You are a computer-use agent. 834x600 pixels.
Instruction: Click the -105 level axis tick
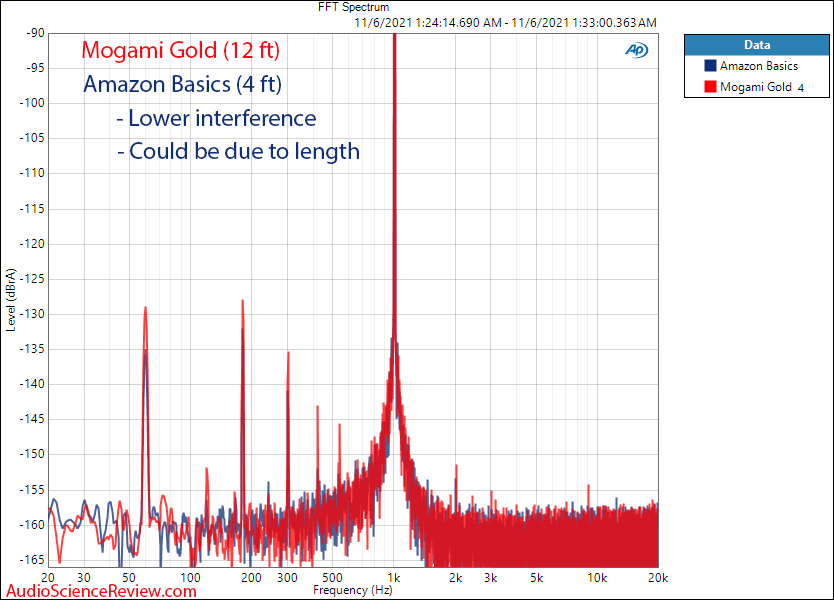[32, 138]
